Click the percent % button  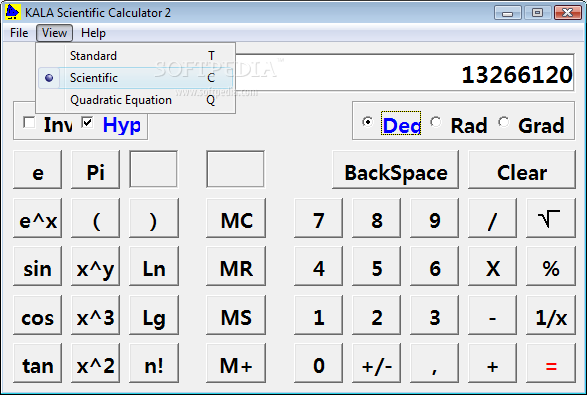point(551,266)
